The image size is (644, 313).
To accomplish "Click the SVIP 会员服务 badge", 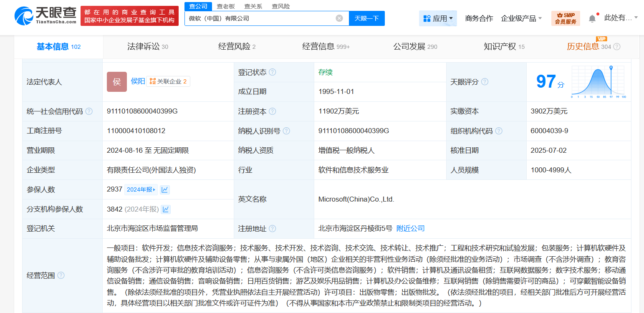I will point(566,18).
